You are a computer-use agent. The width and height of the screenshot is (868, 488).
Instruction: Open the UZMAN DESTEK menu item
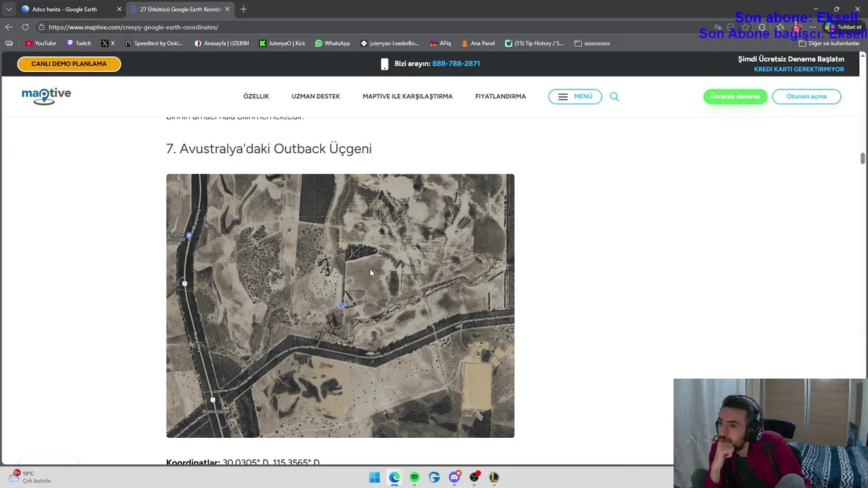(x=315, y=96)
